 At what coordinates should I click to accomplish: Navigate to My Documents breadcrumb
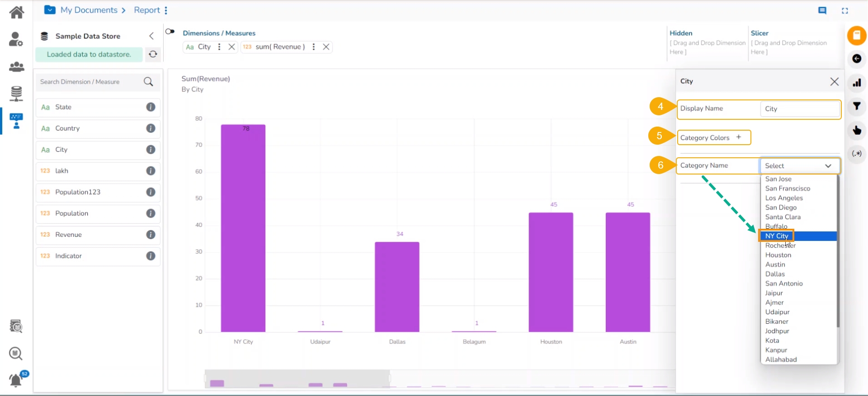click(89, 10)
